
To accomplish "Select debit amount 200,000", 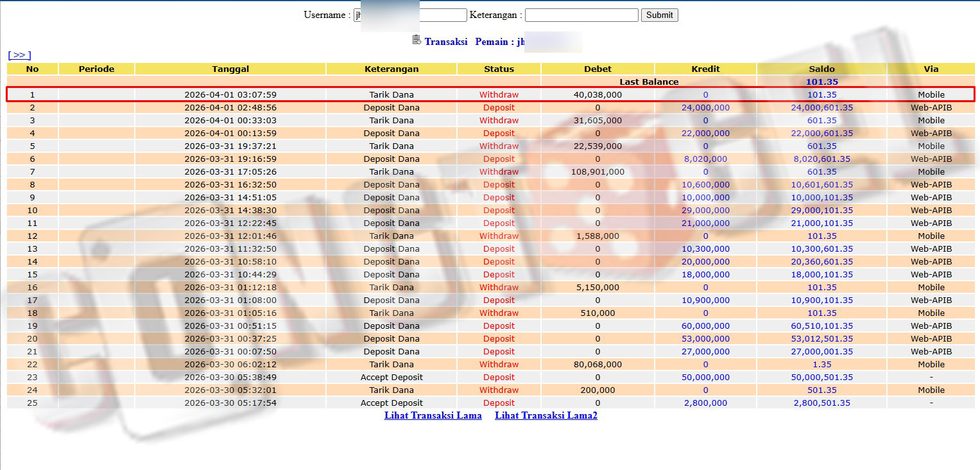I will (597, 390).
